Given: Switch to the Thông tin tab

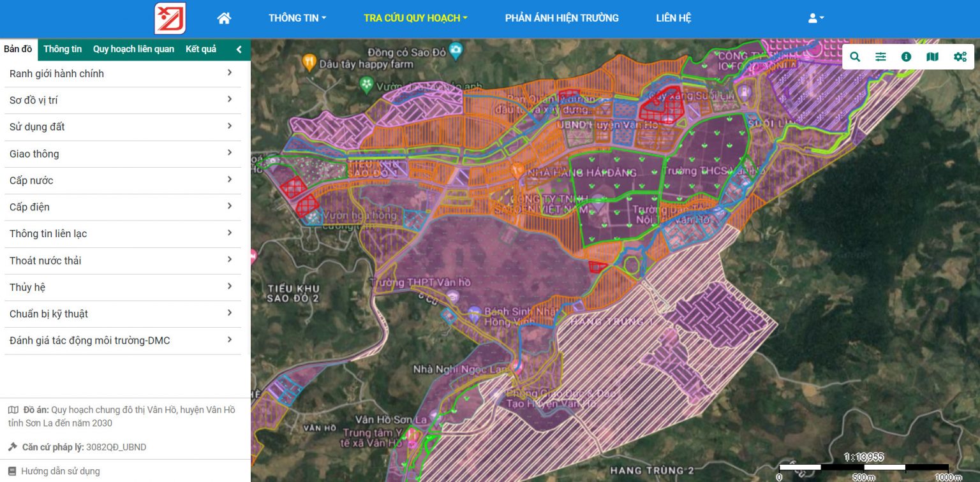Looking at the screenshot, I should click(63, 49).
